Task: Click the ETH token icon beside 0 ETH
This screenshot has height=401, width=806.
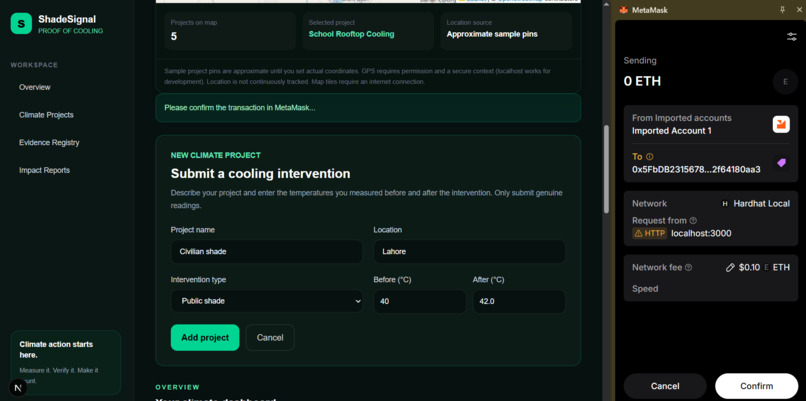Action: [785, 82]
